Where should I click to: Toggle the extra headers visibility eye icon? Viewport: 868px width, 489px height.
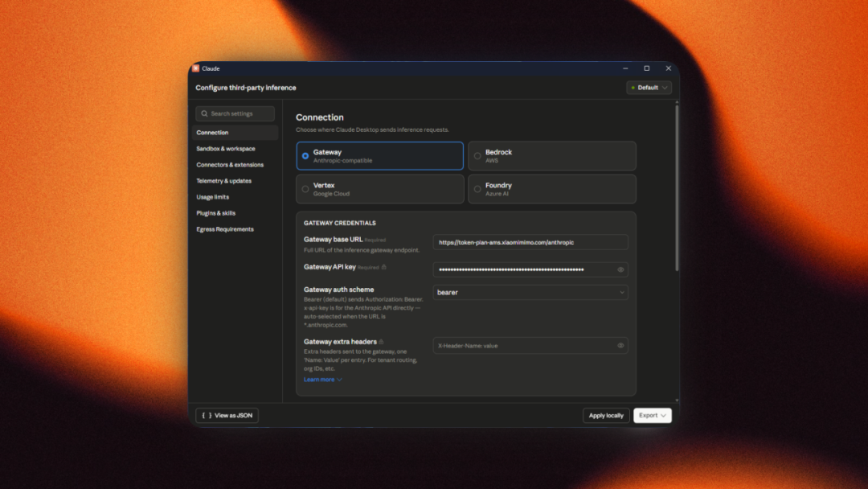tap(620, 346)
